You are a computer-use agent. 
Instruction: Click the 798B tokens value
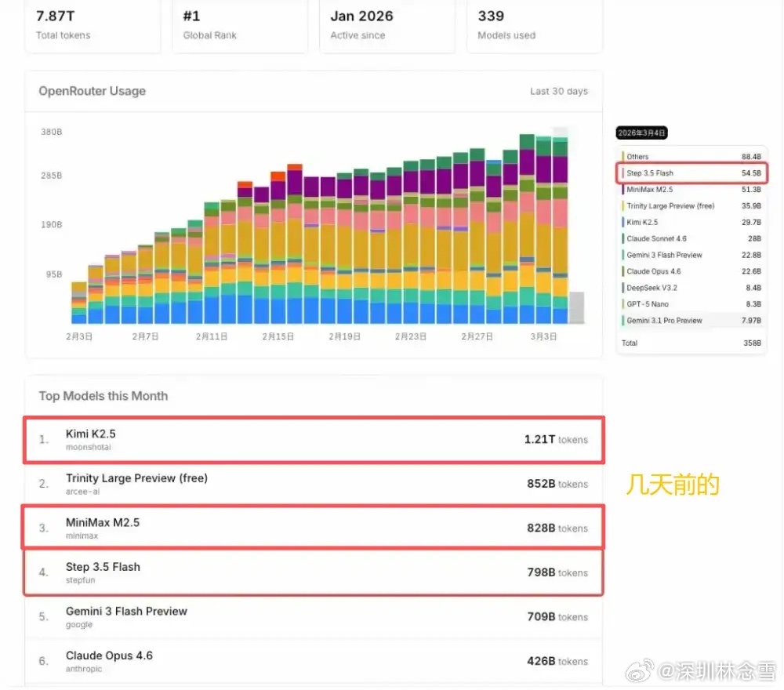(x=557, y=572)
